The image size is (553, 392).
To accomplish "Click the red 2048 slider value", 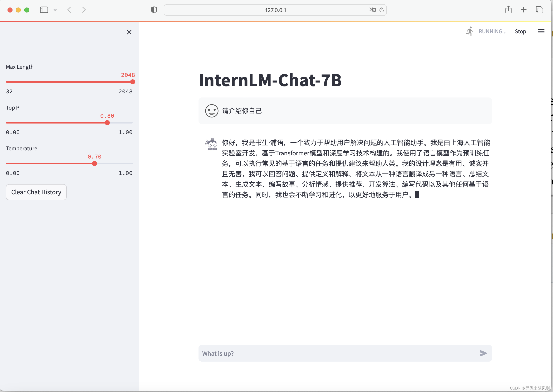I will [128, 75].
